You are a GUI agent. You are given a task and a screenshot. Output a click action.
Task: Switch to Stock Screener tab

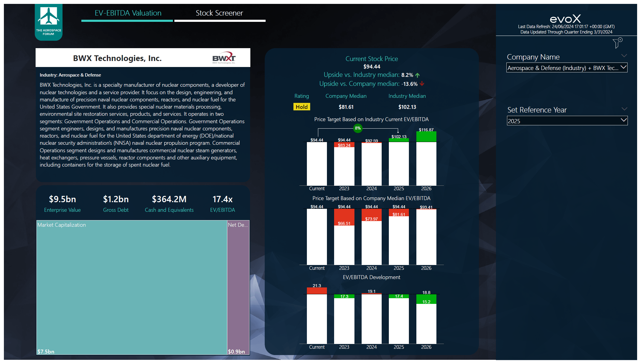click(x=220, y=13)
